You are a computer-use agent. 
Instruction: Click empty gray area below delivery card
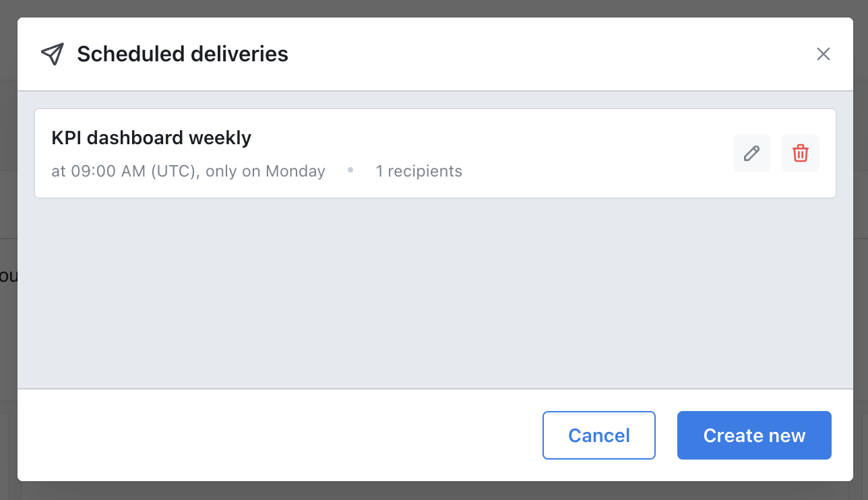pos(435,293)
